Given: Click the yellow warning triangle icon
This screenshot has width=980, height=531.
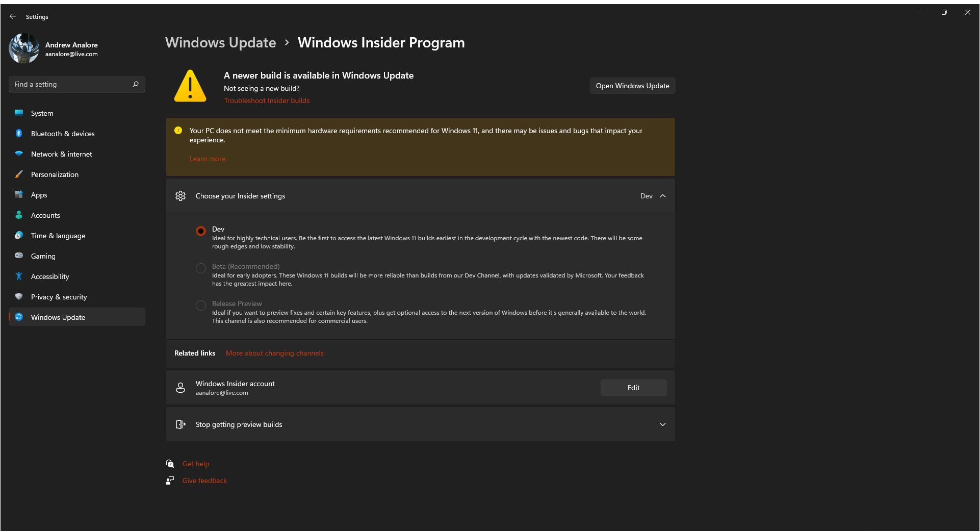Looking at the screenshot, I should [190, 86].
